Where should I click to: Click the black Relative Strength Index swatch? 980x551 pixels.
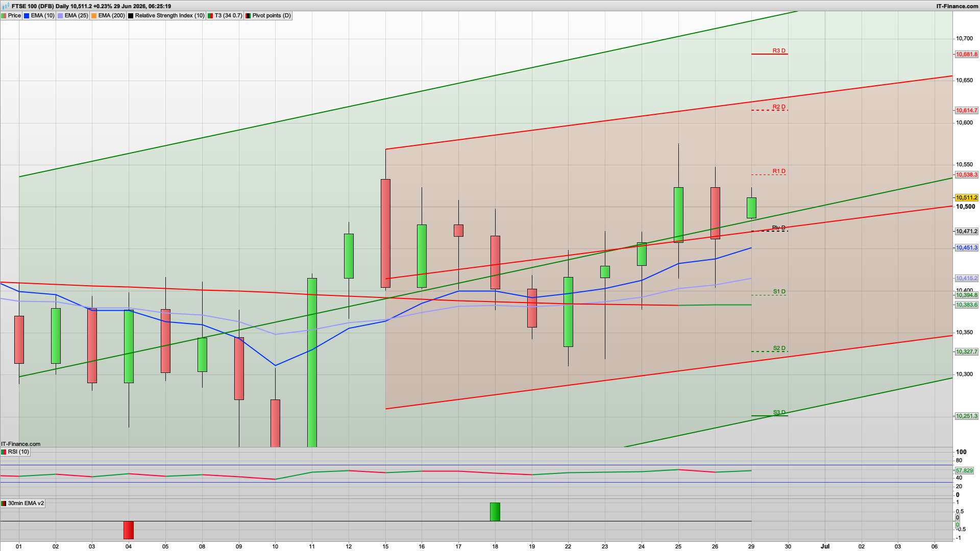pos(131,16)
